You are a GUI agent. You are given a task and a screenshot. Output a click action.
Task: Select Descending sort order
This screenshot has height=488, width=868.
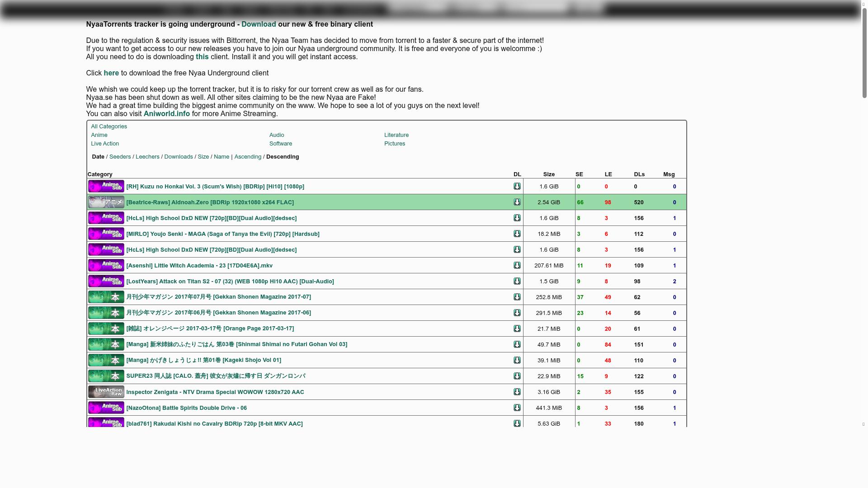point(283,157)
